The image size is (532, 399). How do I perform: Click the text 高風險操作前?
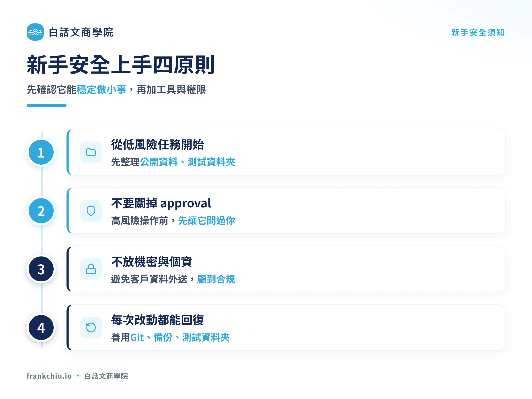(139, 220)
